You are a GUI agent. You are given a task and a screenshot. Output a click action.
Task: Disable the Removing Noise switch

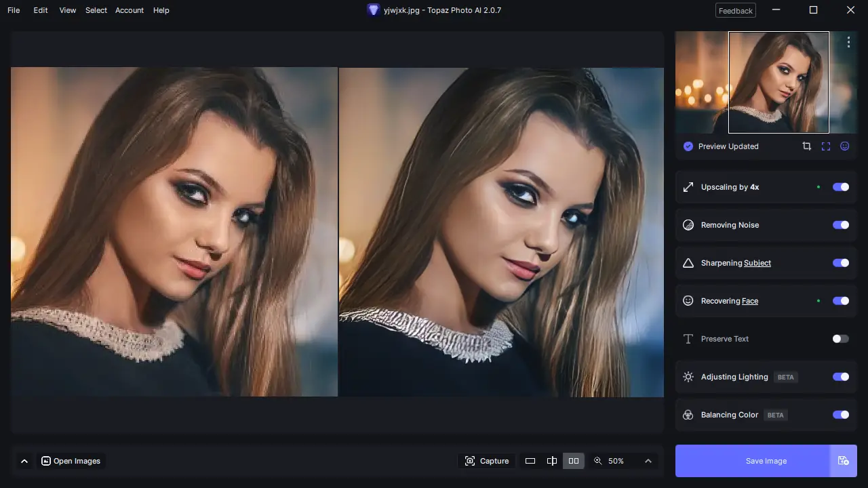coord(841,225)
